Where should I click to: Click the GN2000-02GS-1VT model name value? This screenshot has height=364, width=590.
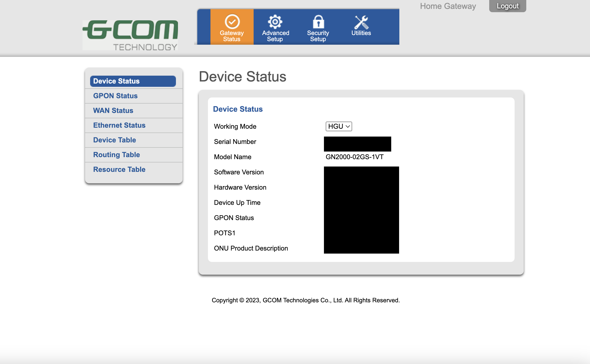(x=354, y=157)
